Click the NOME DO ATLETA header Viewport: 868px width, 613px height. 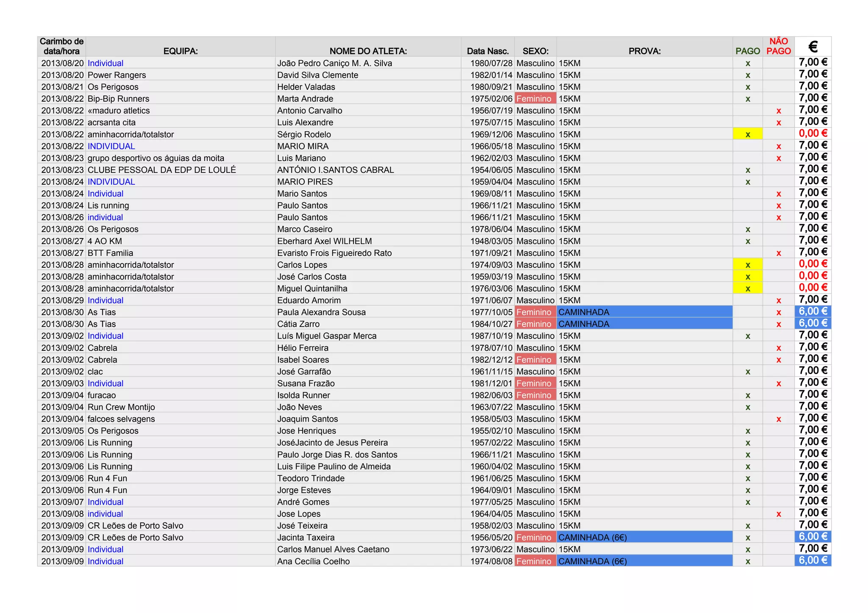pos(368,51)
